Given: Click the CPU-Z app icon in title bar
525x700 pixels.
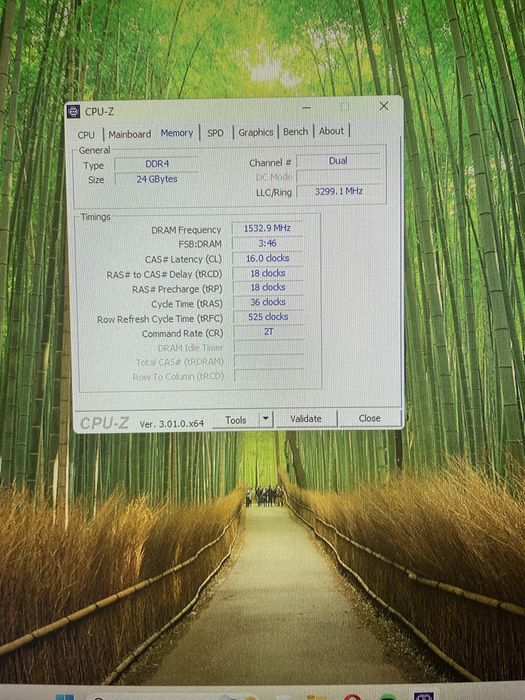Looking at the screenshot, I should click(73, 112).
